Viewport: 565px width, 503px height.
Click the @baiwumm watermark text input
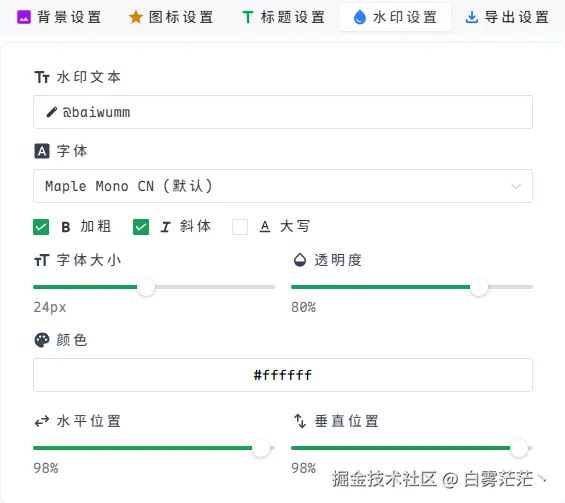tap(283, 112)
